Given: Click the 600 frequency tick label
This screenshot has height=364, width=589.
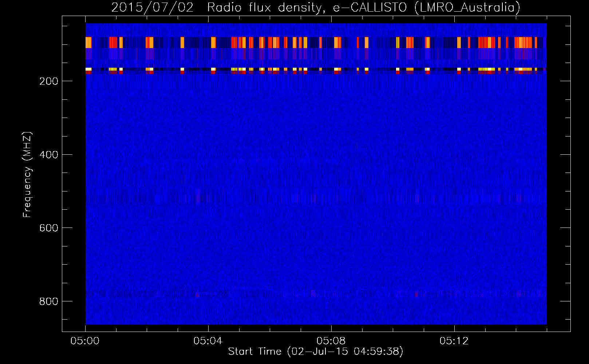Looking at the screenshot, I should pyautogui.click(x=49, y=228).
